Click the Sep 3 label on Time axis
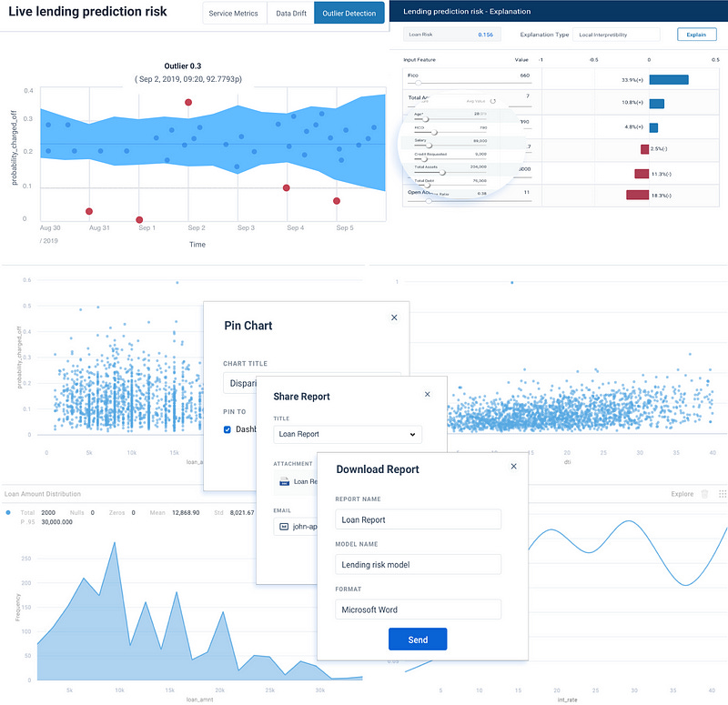Image resolution: width=728 pixels, height=705 pixels. point(246,227)
